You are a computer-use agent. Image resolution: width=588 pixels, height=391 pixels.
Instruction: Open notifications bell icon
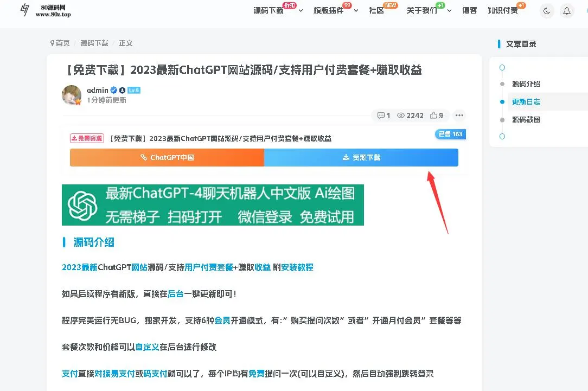click(x=567, y=11)
